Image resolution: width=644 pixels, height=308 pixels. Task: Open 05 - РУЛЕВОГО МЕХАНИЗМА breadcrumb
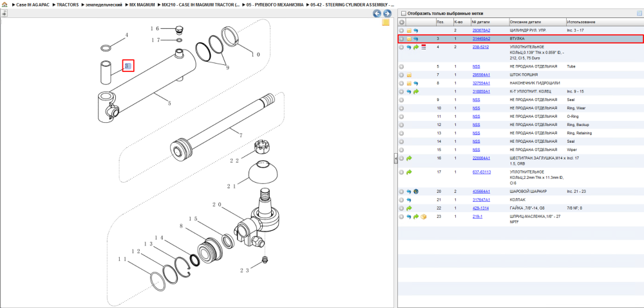275,5
